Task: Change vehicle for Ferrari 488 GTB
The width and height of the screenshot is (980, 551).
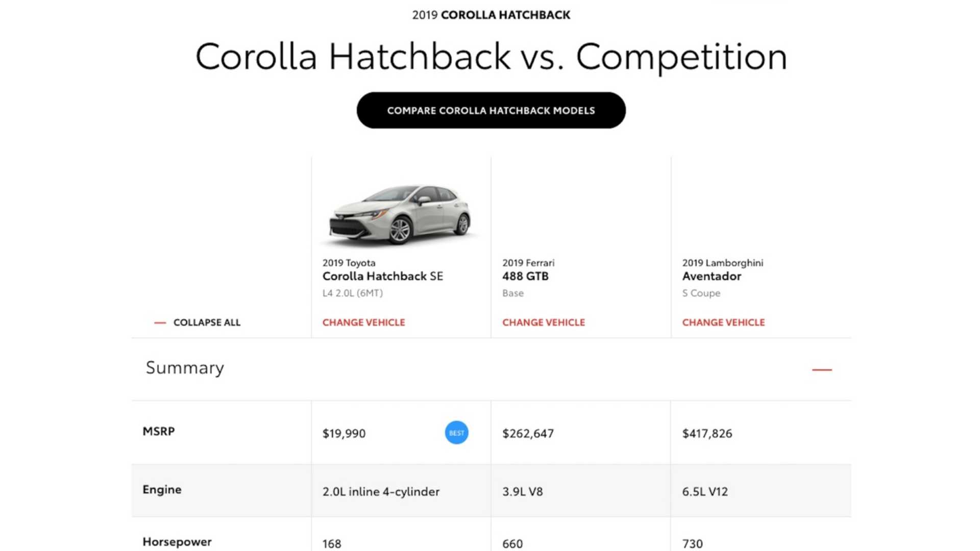Action: pos(544,322)
